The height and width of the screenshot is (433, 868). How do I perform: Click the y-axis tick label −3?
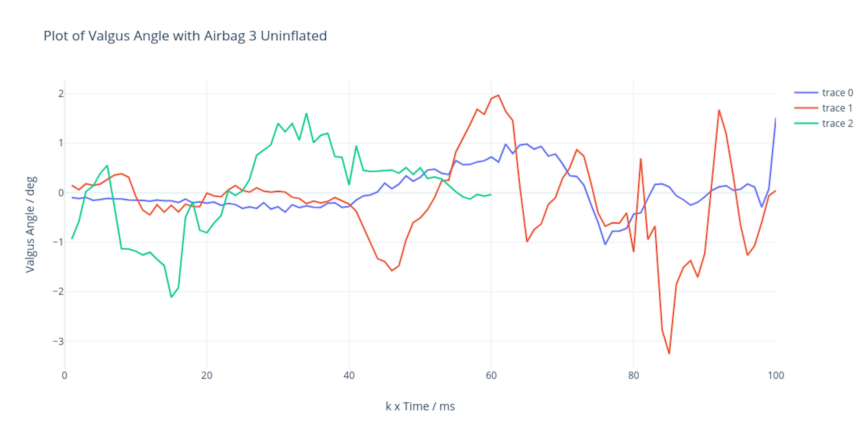point(58,341)
